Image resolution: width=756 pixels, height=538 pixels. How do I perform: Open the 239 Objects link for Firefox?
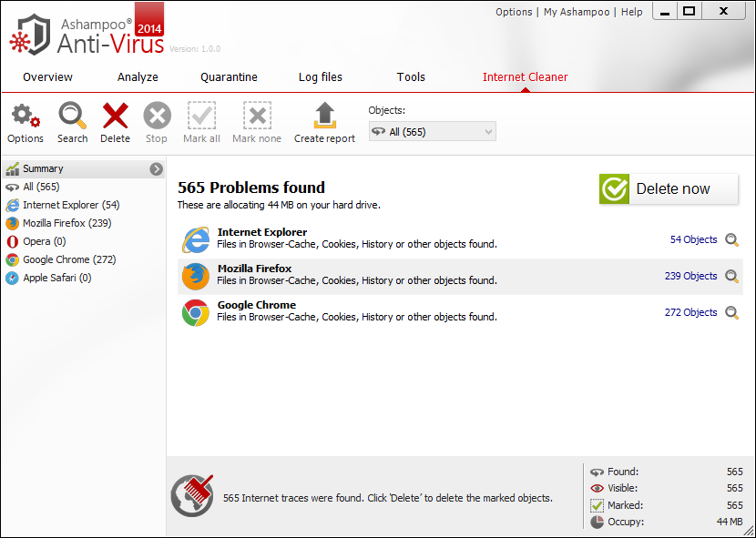point(690,276)
